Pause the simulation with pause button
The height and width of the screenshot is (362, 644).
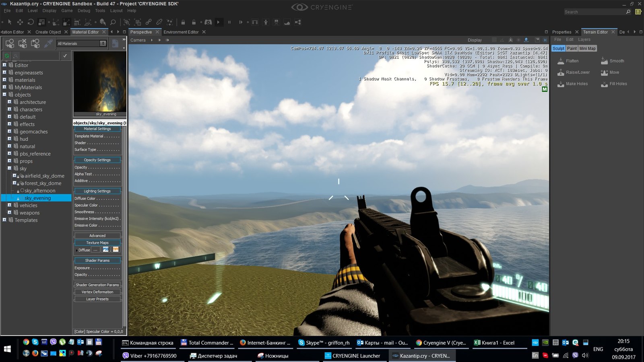pyautogui.click(x=229, y=22)
